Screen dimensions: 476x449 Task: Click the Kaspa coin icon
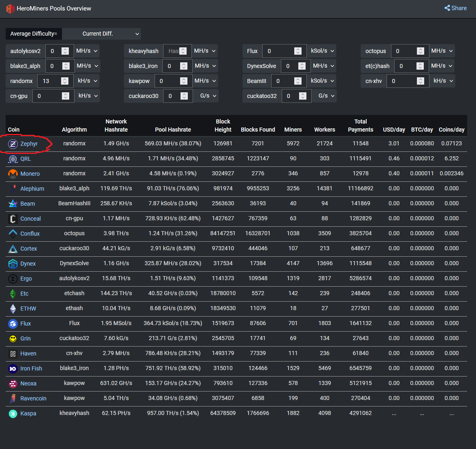13,413
